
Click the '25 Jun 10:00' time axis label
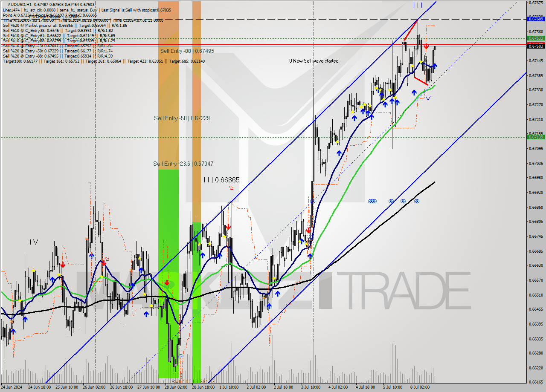[67, 387]
